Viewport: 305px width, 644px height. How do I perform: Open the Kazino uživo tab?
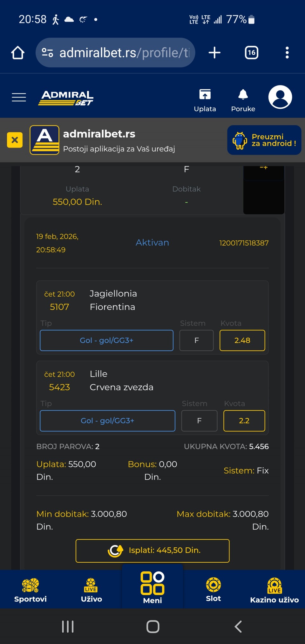[274, 590]
